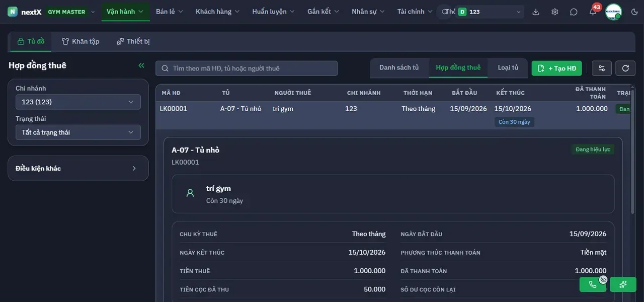Open the filter sliders button
Screen dimensions: 644x302
602,68
